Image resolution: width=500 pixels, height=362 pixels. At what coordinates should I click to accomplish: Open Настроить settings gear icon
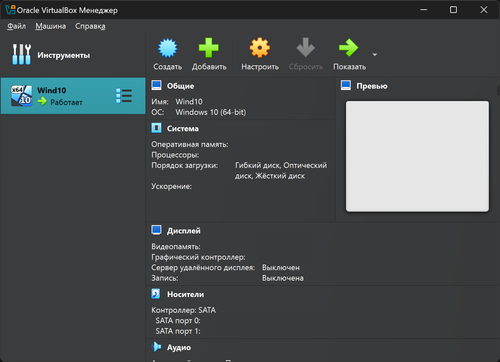click(260, 48)
